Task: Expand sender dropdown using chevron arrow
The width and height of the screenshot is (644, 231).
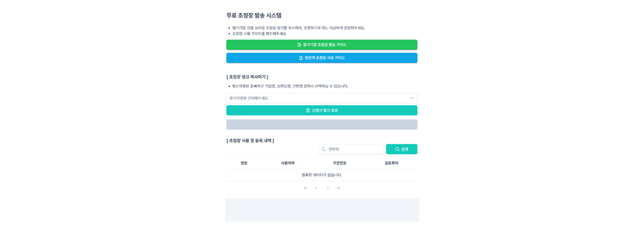Action: click(x=412, y=98)
